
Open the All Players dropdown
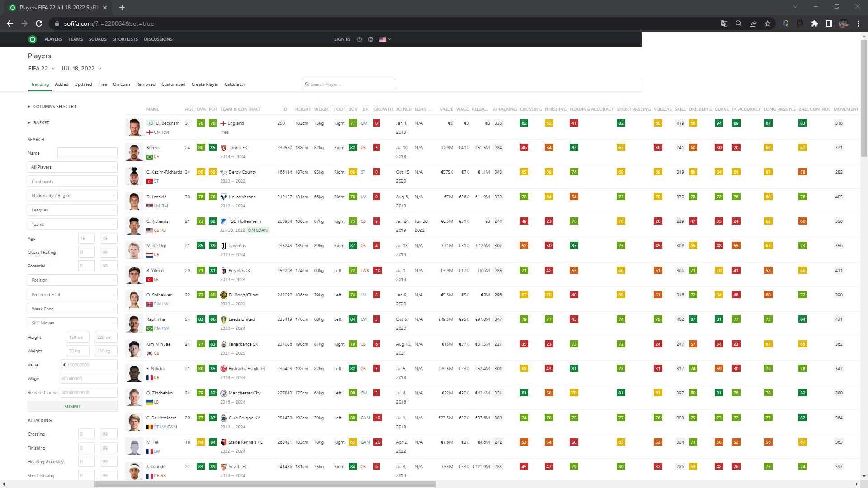click(72, 167)
